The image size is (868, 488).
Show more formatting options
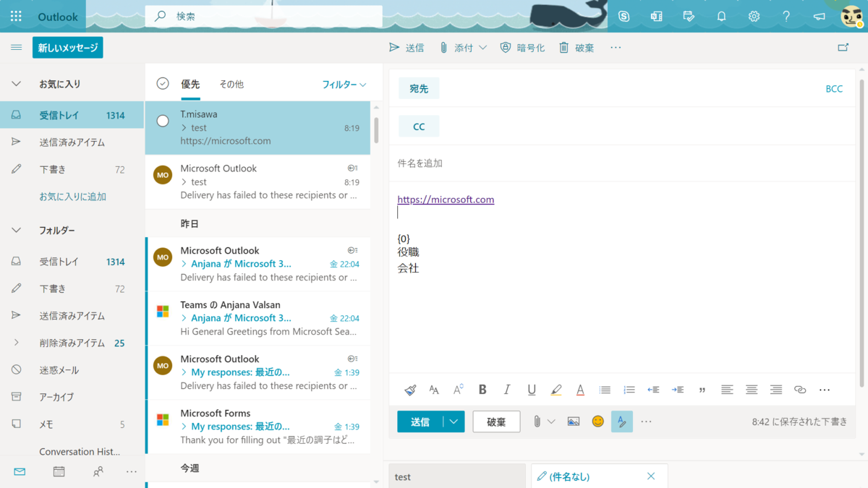825,390
